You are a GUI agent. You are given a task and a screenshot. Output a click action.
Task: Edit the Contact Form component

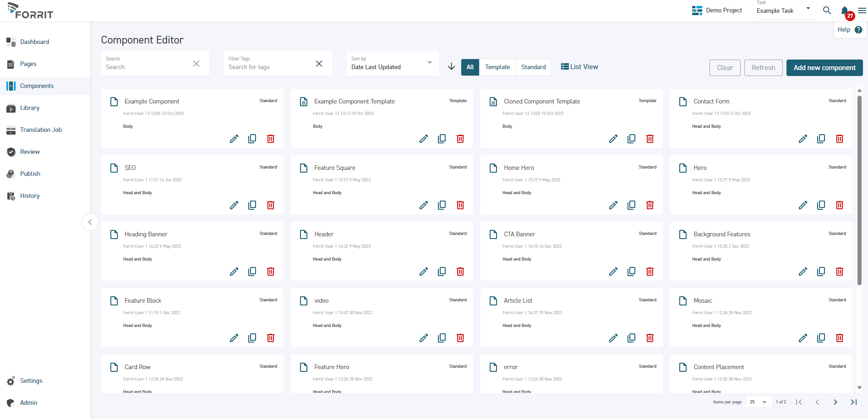(x=803, y=138)
